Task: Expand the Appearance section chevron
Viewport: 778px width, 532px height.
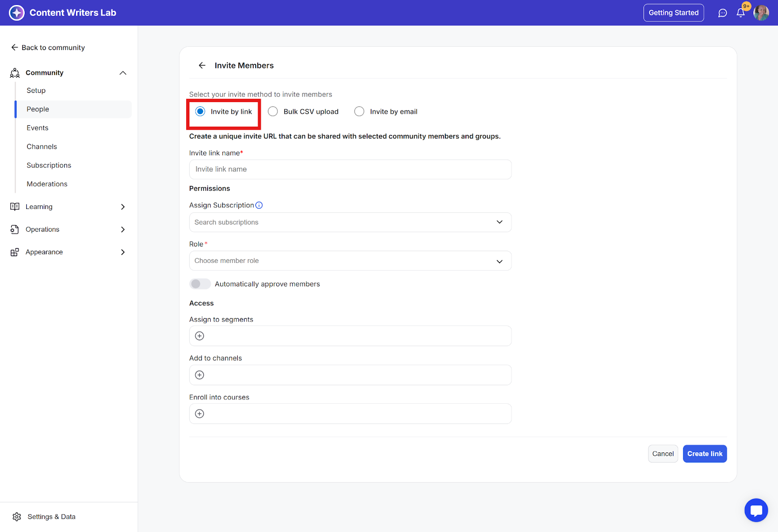Action: pos(123,252)
